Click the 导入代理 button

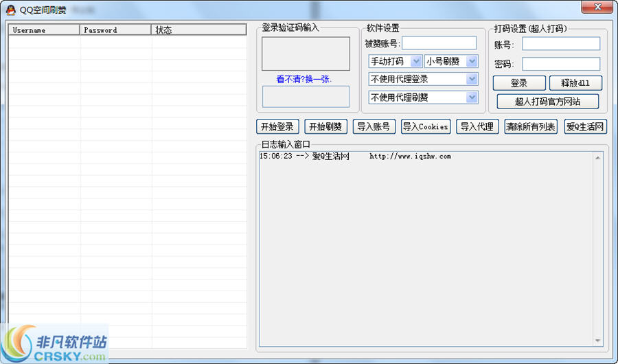[x=477, y=126]
